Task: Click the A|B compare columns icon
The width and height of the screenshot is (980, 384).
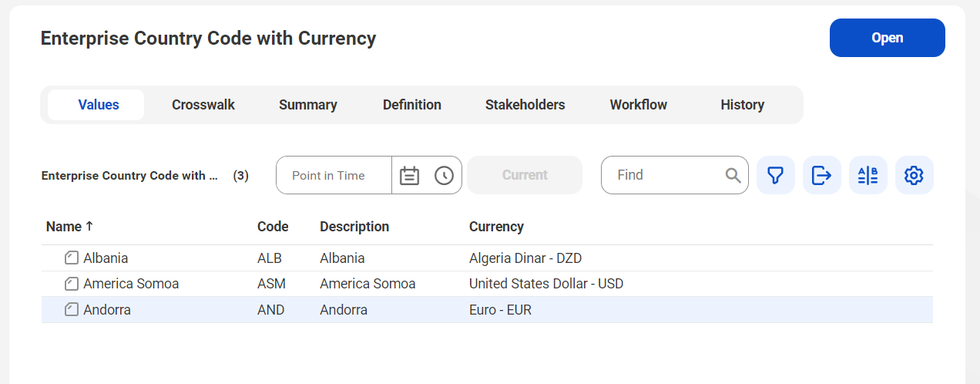Action: click(x=868, y=175)
